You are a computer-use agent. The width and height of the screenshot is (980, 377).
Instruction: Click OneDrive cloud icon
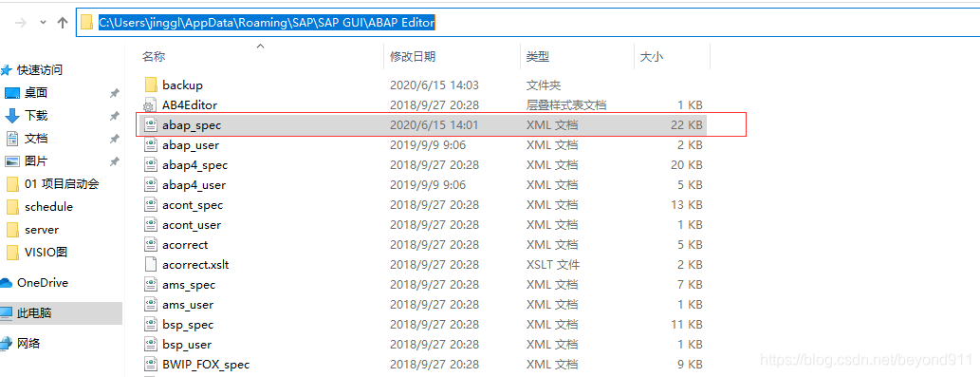pyautogui.click(x=6, y=283)
